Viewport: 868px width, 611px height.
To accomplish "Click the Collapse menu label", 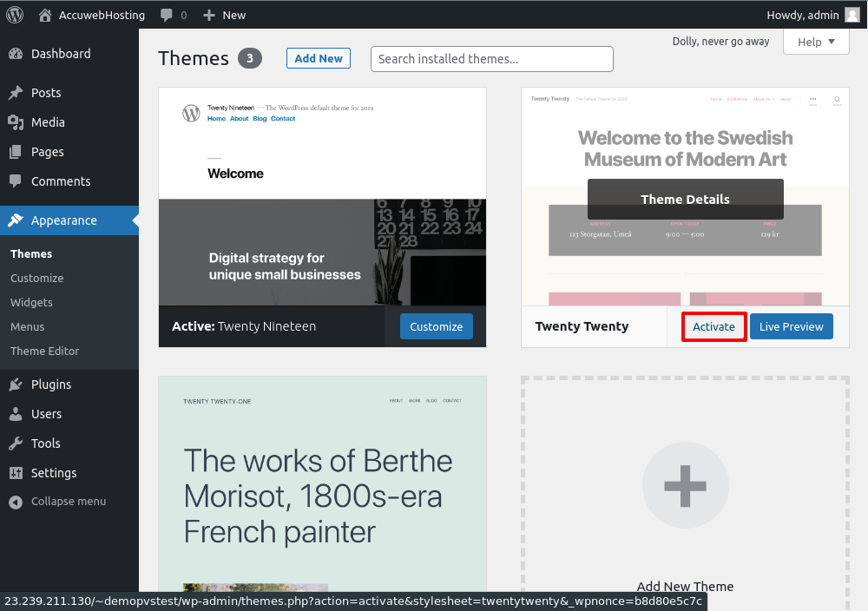I will coord(69,502).
